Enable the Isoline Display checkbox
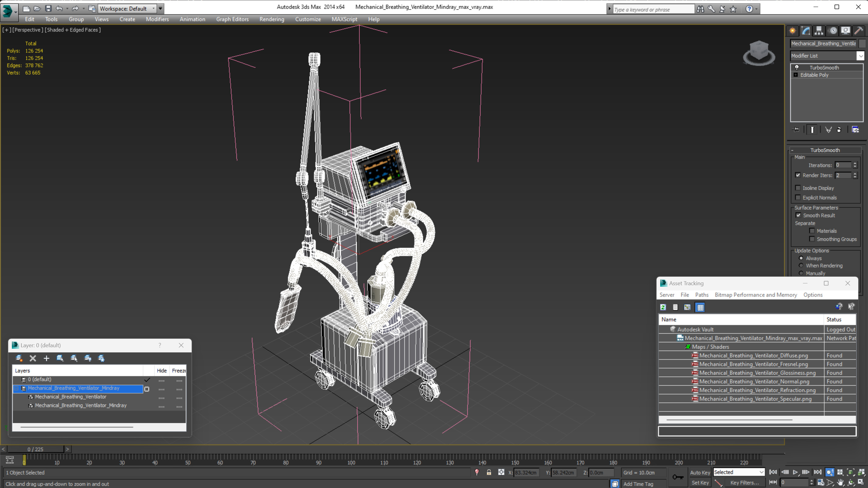This screenshot has width=868, height=488. (798, 188)
